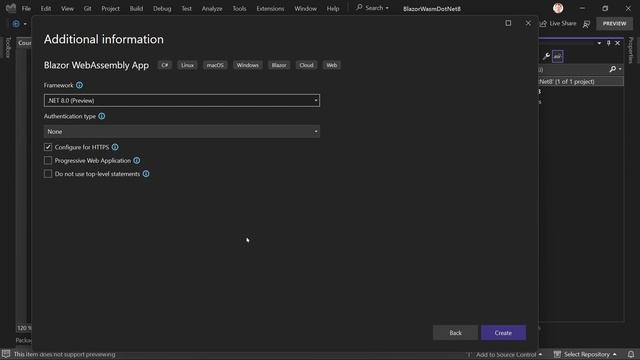
Task: Click the macOS tag
Action: [215, 65]
